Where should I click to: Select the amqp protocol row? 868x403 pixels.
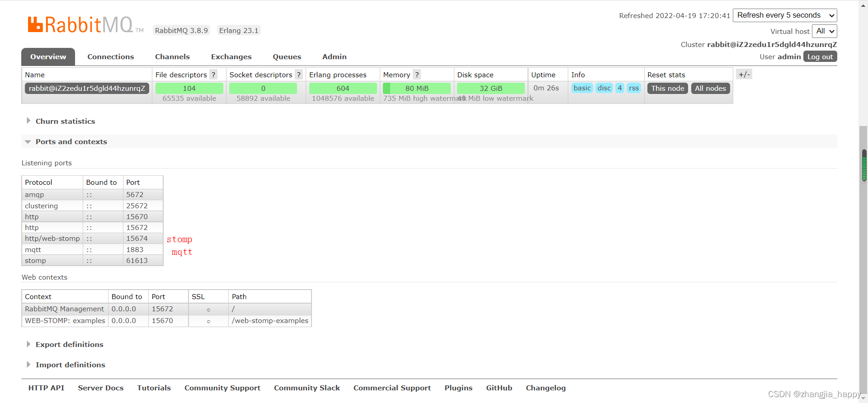[92, 195]
